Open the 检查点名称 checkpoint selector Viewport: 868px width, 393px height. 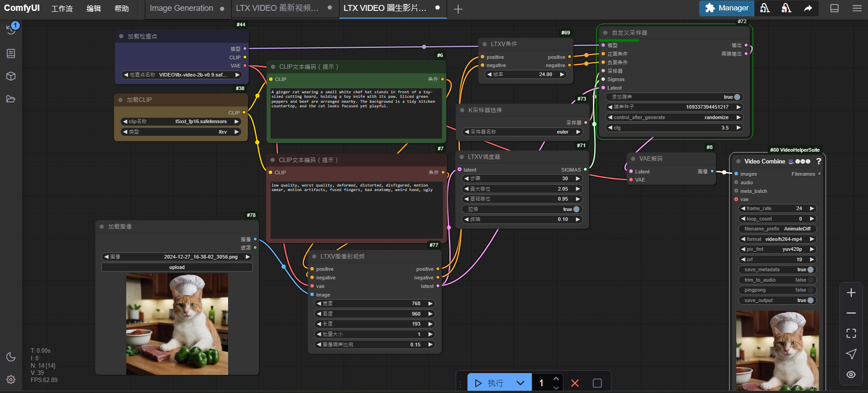click(x=181, y=75)
